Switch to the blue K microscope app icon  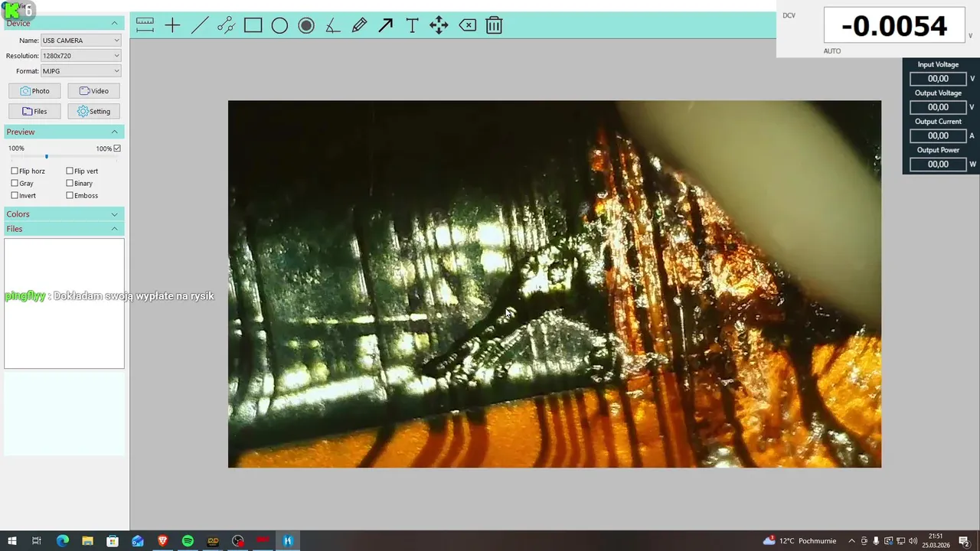(x=288, y=541)
